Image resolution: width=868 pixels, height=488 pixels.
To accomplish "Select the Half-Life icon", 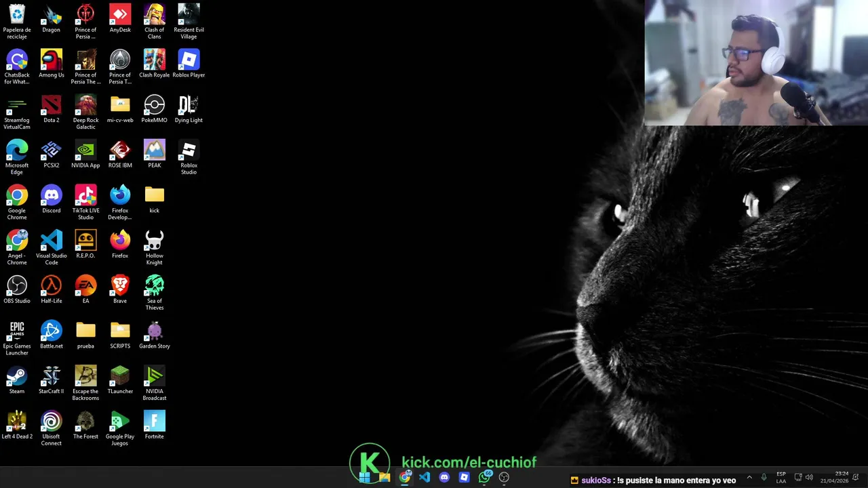I will coord(52,290).
